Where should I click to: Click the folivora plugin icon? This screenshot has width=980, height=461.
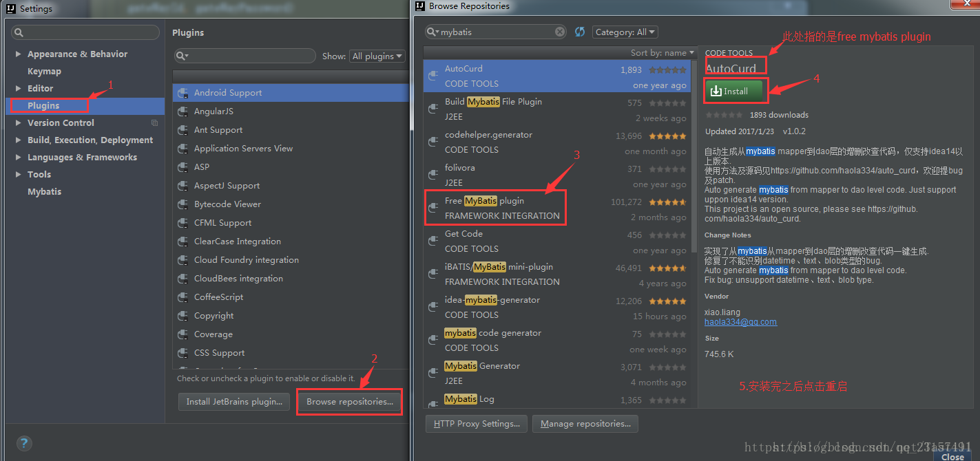coord(433,175)
